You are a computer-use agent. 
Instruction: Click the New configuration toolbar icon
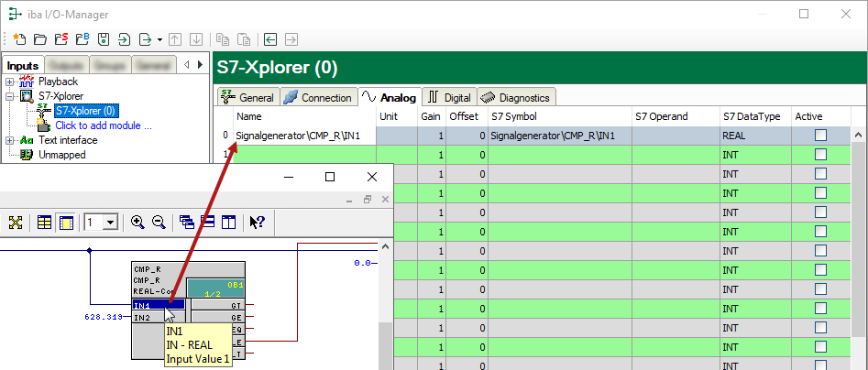click(x=18, y=39)
